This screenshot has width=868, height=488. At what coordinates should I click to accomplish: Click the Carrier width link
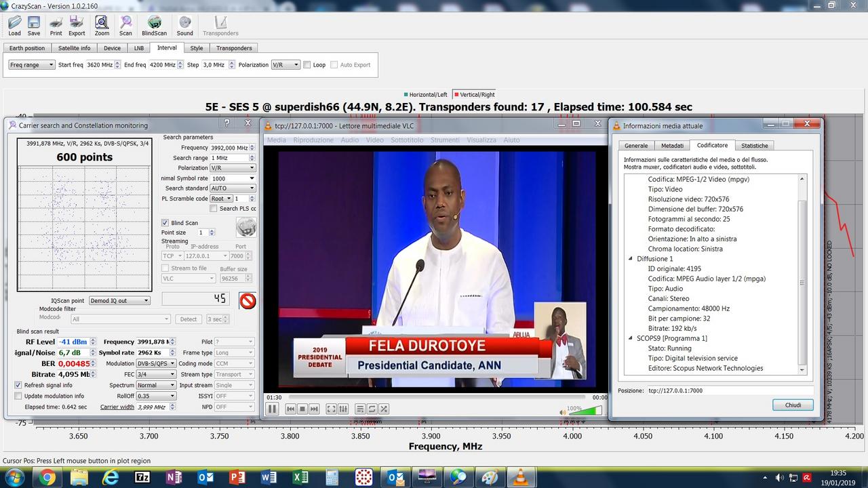pyautogui.click(x=117, y=407)
